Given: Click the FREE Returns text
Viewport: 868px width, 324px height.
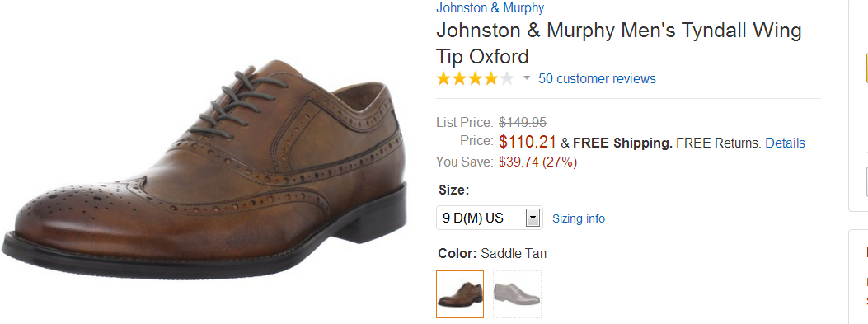Looking at the screenshot, I should click(719, 143).
